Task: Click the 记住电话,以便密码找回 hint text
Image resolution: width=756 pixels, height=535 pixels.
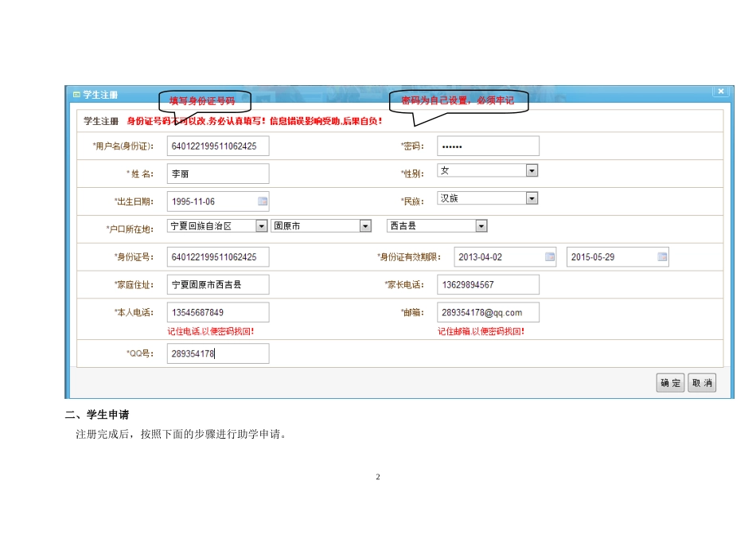Action: [211, 331]
